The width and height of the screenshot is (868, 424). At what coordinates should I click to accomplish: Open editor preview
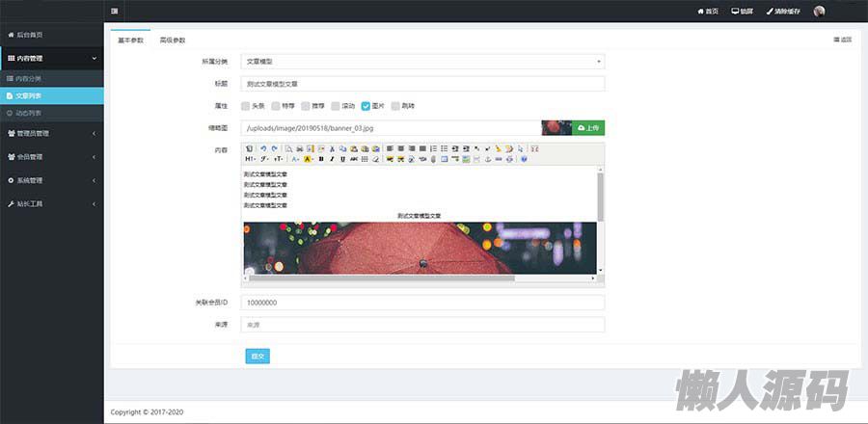click(289, 148)
